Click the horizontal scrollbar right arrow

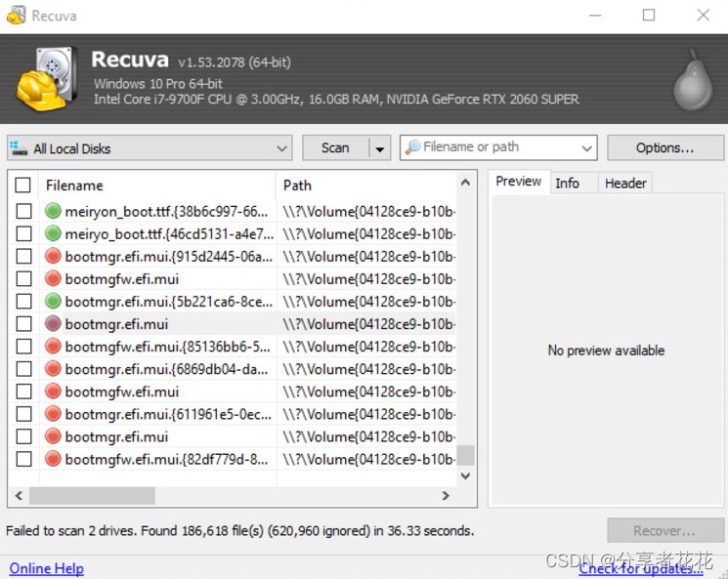[x=446, y=495]
